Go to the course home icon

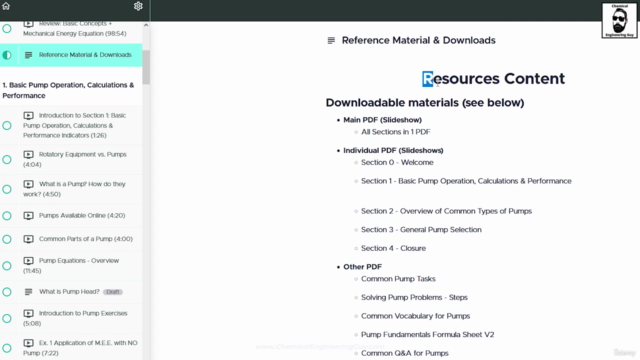coord(6,6)
